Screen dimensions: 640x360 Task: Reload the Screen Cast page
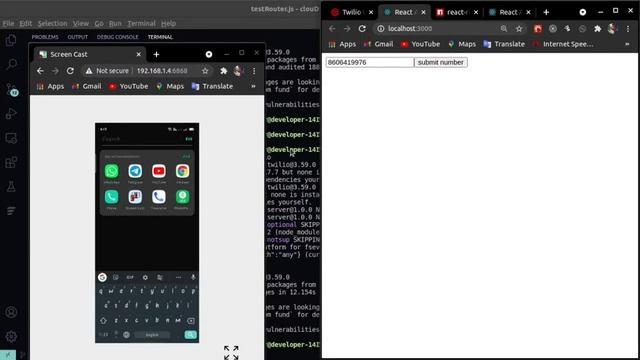tap(70, 71)
